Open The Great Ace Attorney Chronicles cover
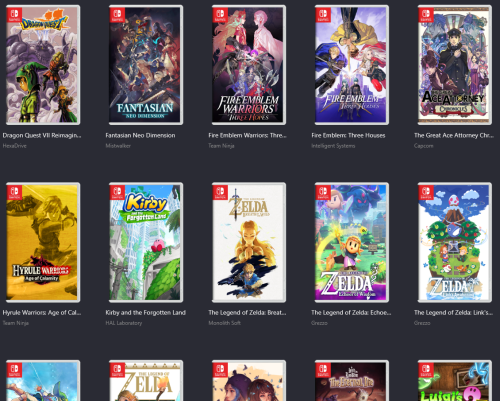 [455, 65]
